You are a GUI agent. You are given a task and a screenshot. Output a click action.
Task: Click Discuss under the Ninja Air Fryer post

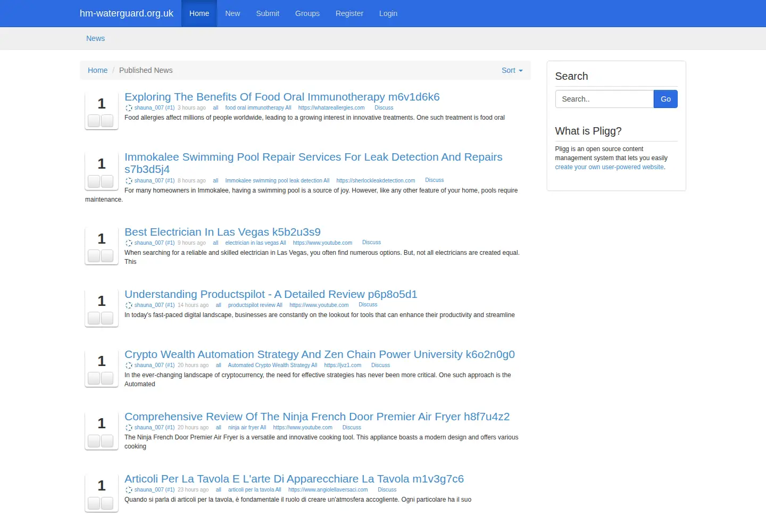coord(352,428)
